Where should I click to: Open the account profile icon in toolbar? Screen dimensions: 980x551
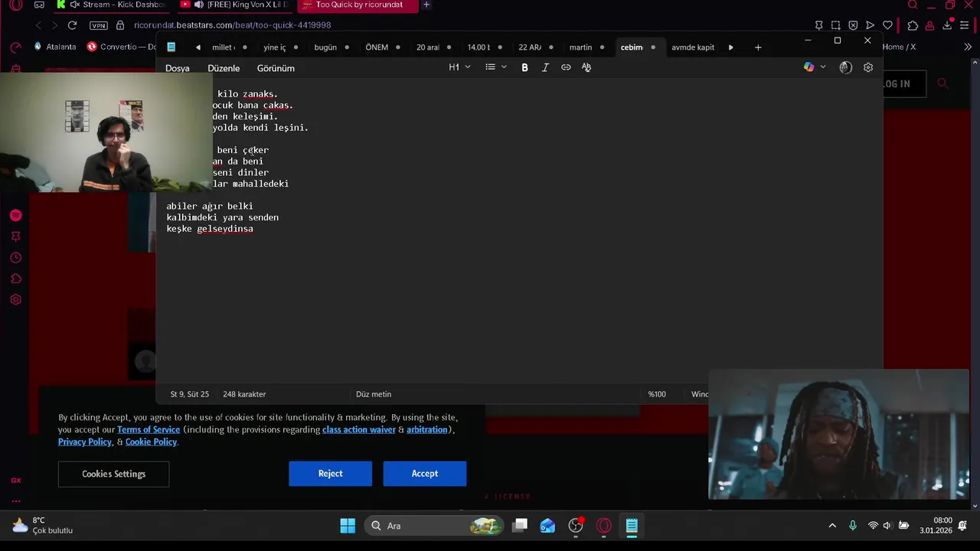[x=930, y=25]
